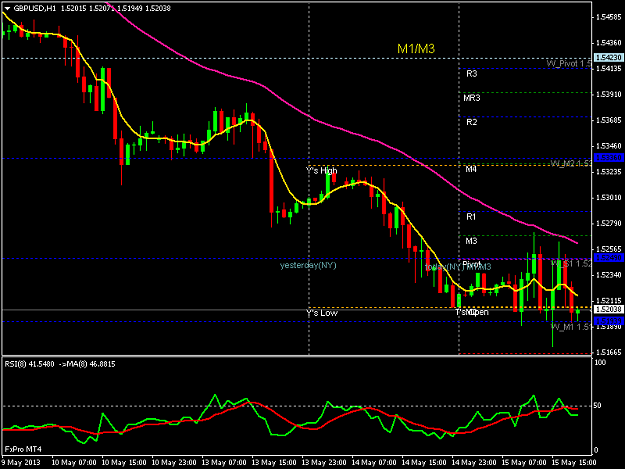625x469 pixels.
Task: Click the R3 resistance level label
Action: (472, 74)
